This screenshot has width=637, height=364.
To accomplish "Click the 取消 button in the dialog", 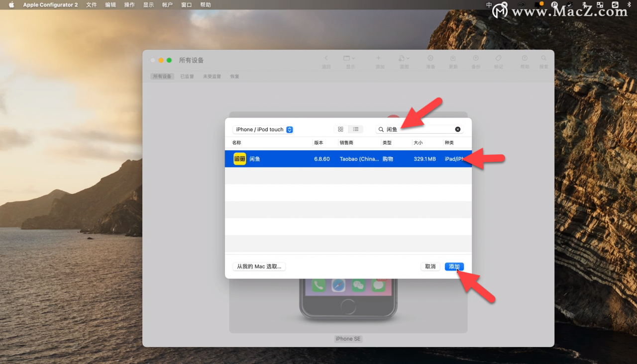I will pos(430,266).
